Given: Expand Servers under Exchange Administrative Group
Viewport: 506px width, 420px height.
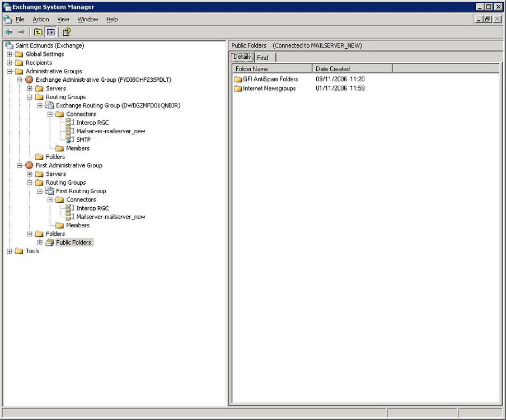Looking at the screenshot, I should pos(29,88).
